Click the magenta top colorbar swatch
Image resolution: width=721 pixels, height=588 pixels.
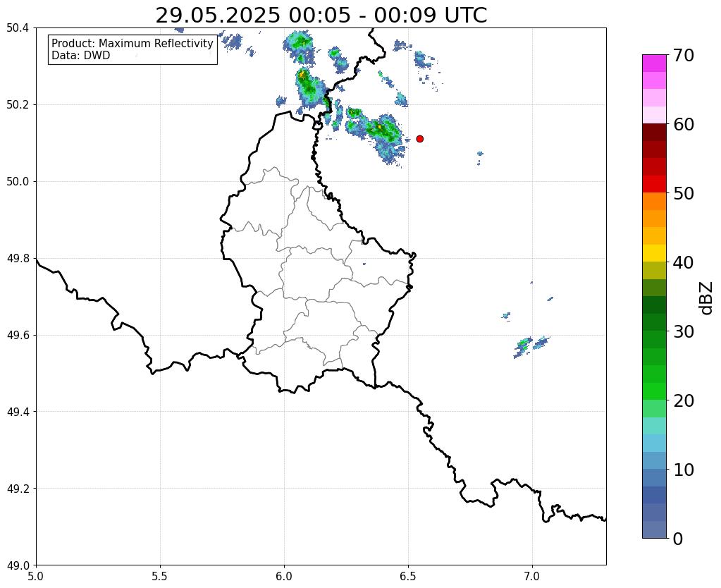pyautogui.click(x=654, y=63)
